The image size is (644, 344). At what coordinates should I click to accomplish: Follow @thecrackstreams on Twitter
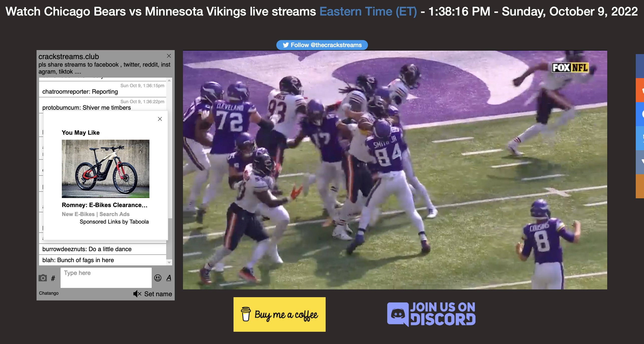322,45
